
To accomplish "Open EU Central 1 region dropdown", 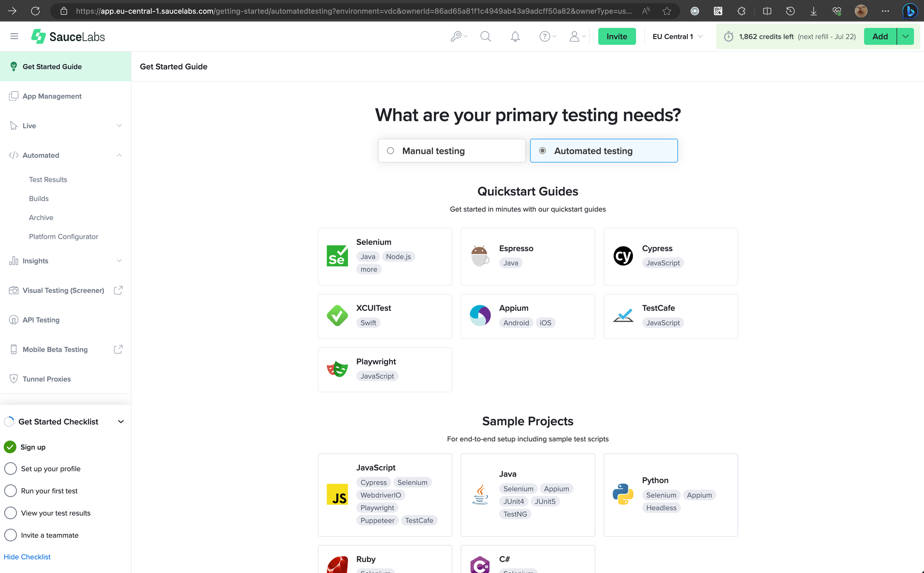I will 677,36.
